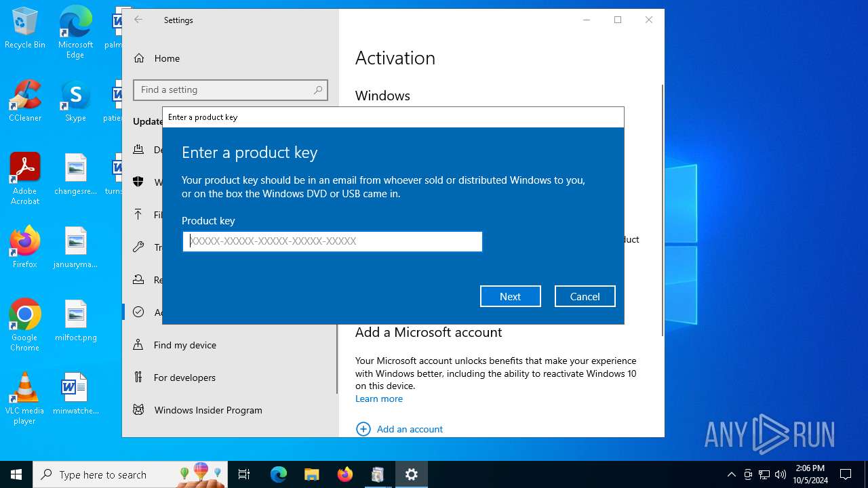Show hidden tray icons chevron
The height and width of the screenshot is (488, 868).
click(731, 474)
